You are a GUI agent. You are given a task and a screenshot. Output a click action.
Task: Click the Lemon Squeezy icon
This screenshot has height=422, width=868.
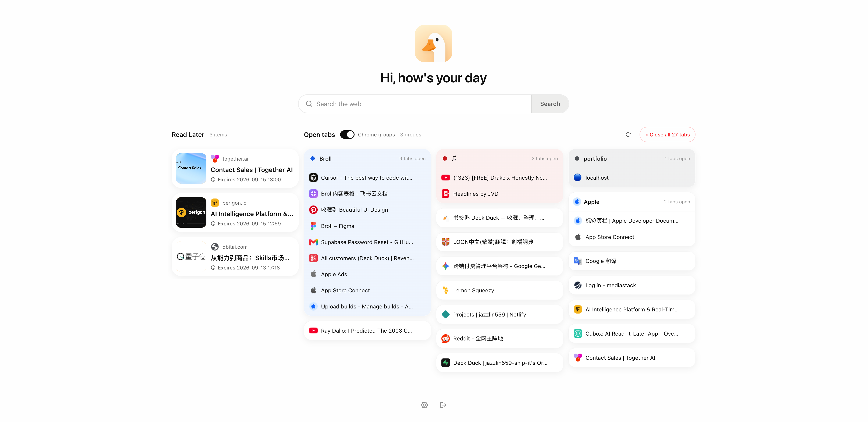click(445, 290)
